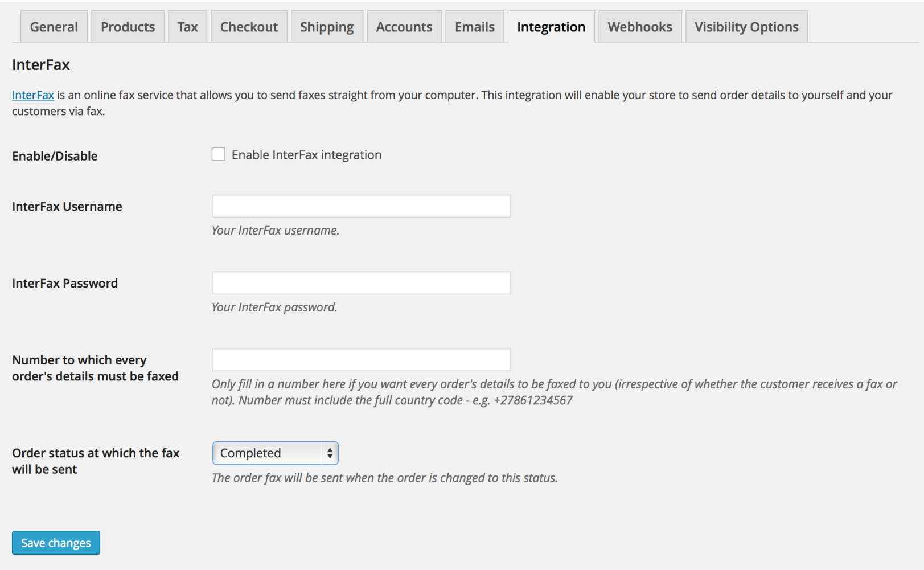Switch to the General tab
Viewport: 924px width, 570px height.
coord(54,26)
